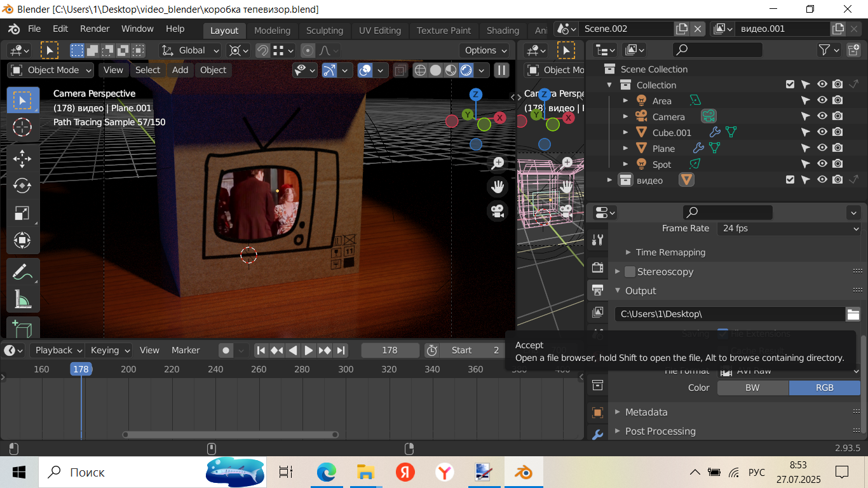Click the timeline horizontal scrollbar
Screen dimensions: 868x488
pos(230,435)
